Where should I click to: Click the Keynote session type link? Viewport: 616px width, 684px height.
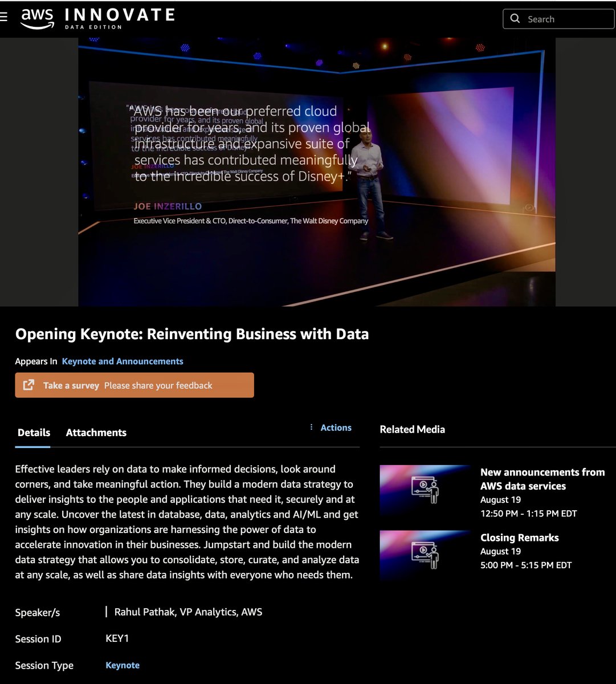coord(123,665)
